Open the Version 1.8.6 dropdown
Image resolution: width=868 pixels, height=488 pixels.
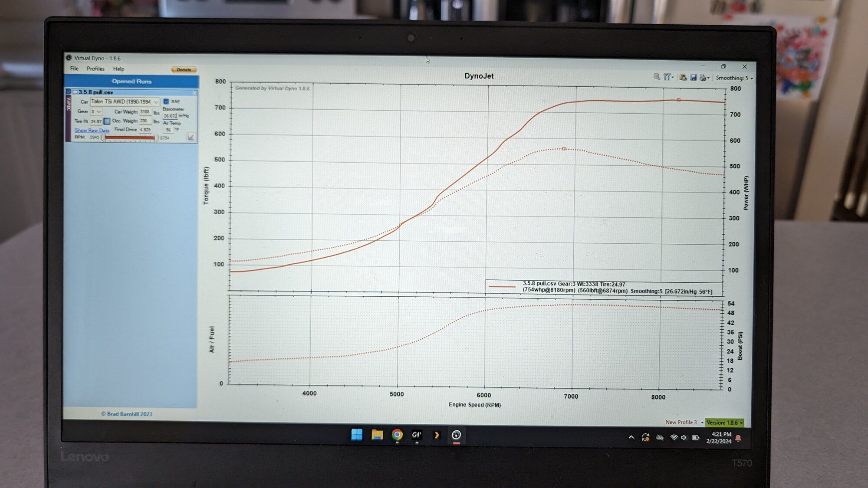(x=724, y=422)
